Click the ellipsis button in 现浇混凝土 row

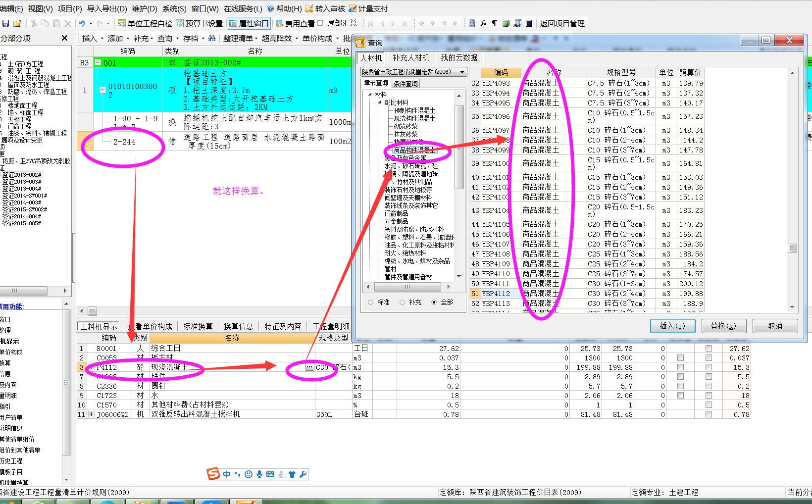[309, 367]
